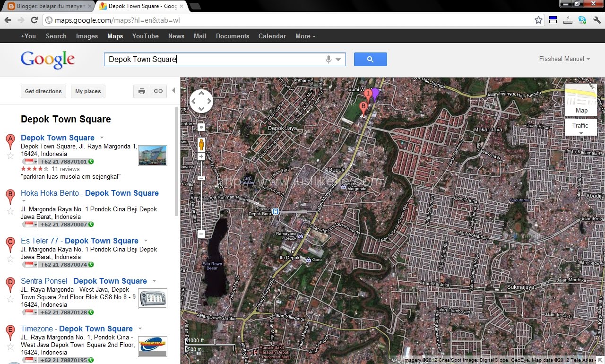Open Images in the Google bar

pyautogui.click(x=87, y=36)
